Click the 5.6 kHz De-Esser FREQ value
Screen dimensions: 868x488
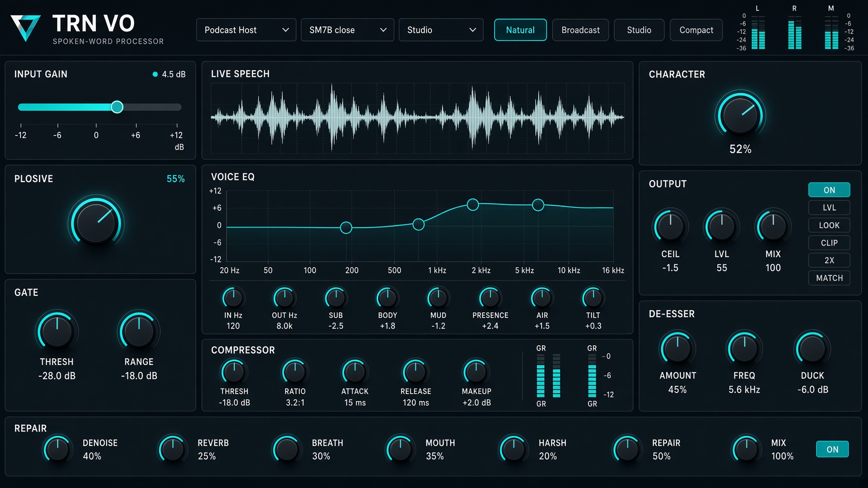coord(744,390)
